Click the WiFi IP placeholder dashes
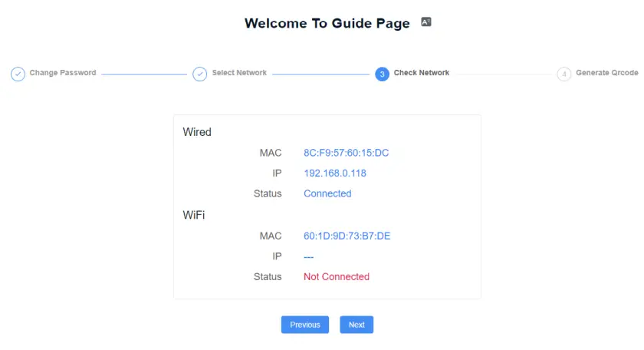The width and height of the screenshot is (644, 350). click(308, 257)
